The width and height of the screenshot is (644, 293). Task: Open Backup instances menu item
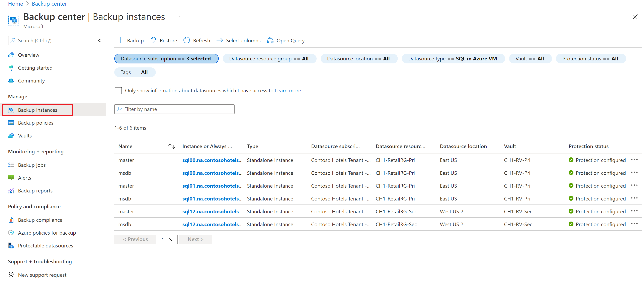[38, 110]
